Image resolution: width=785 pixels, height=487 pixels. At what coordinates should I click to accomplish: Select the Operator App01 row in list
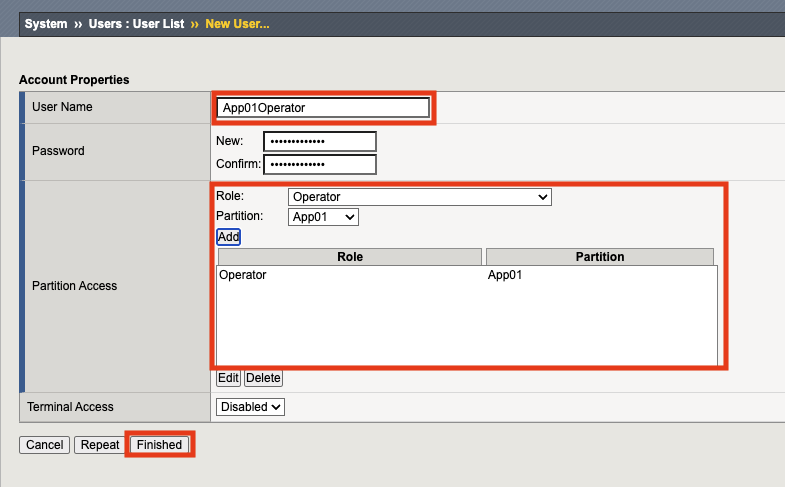click(467, 275)
